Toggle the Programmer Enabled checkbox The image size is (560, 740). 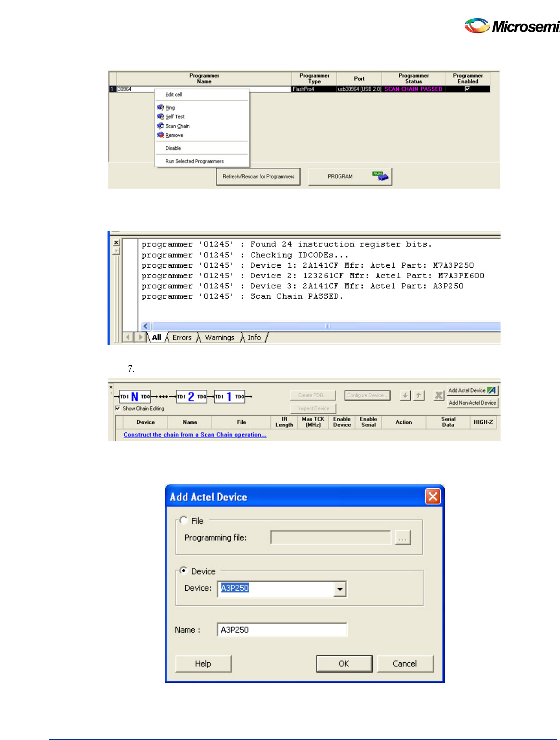(467, 88)
